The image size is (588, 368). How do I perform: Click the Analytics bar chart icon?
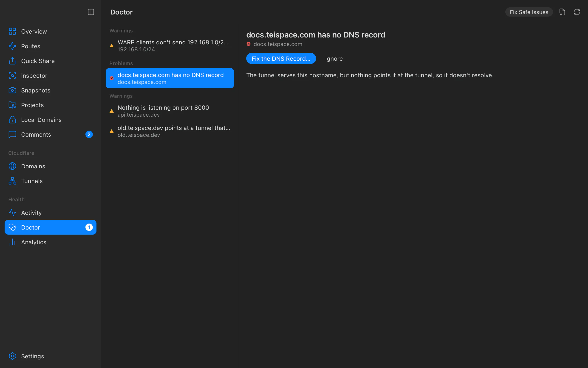coord(12,242)
